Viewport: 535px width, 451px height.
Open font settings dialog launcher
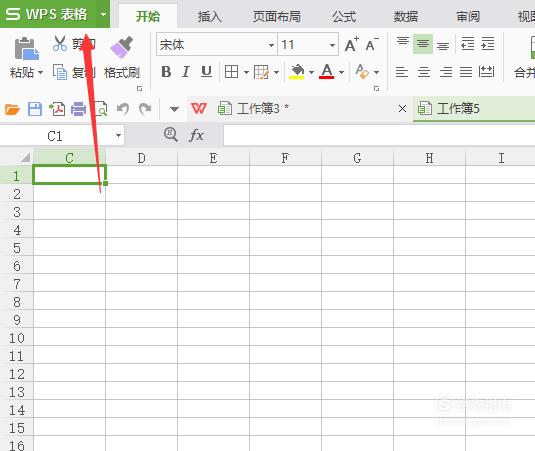[376, 89]
